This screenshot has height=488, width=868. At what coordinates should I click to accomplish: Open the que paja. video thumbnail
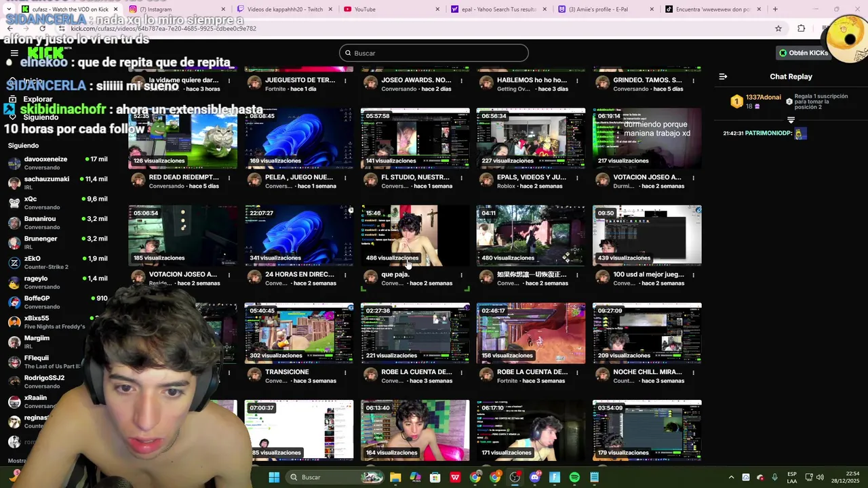point(415,235)
